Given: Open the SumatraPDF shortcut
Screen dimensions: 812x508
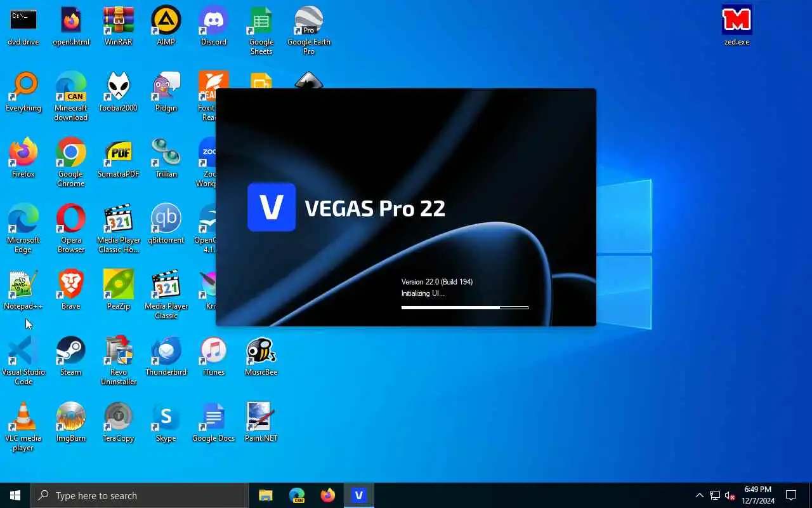Looking at the screenshot, I should click(119, 158).
